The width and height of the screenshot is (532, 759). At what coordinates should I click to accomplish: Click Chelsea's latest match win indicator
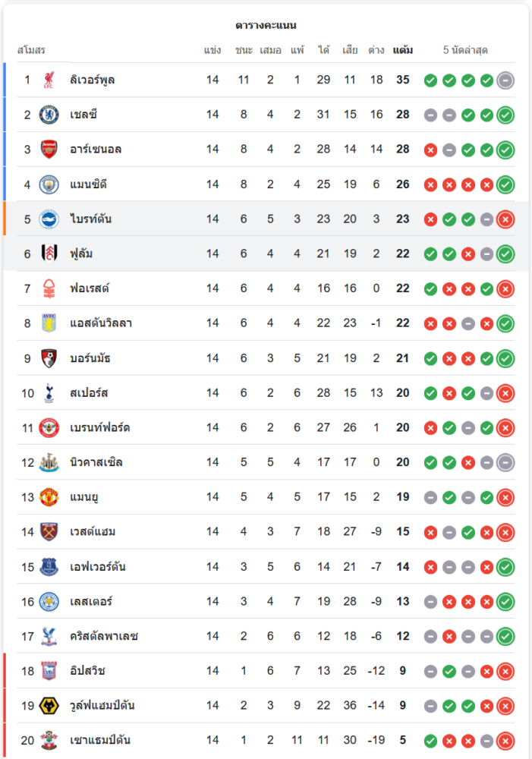505,115
